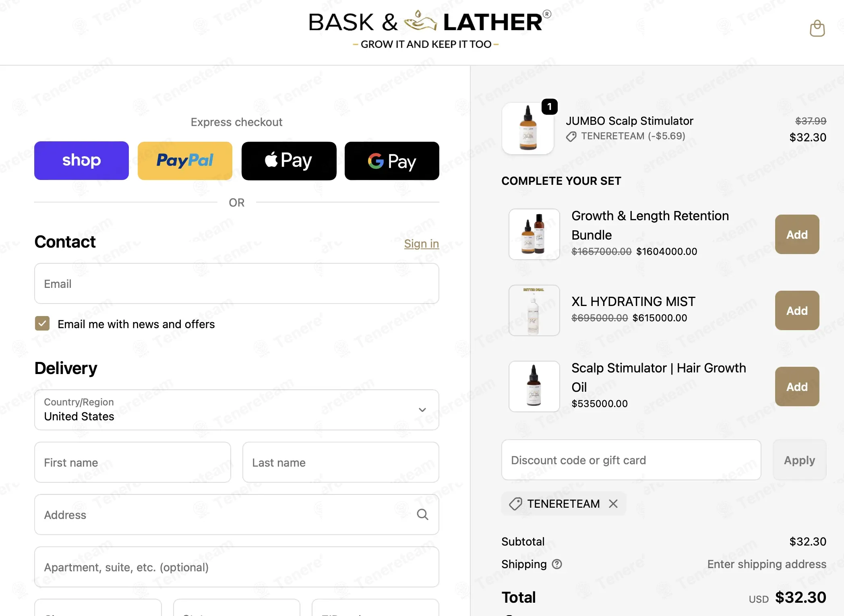Viewport: 844px width, 616px height.
Task: Click the struck-through $37.99 price
Action: (x=811, y=121)
